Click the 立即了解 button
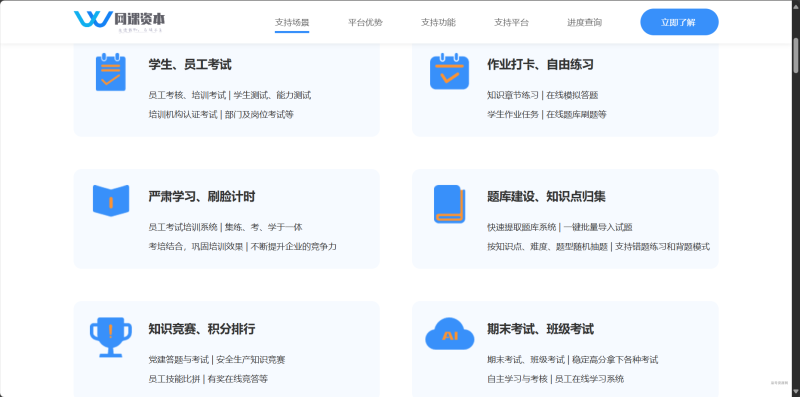800x397 pixels. (679, 22)
